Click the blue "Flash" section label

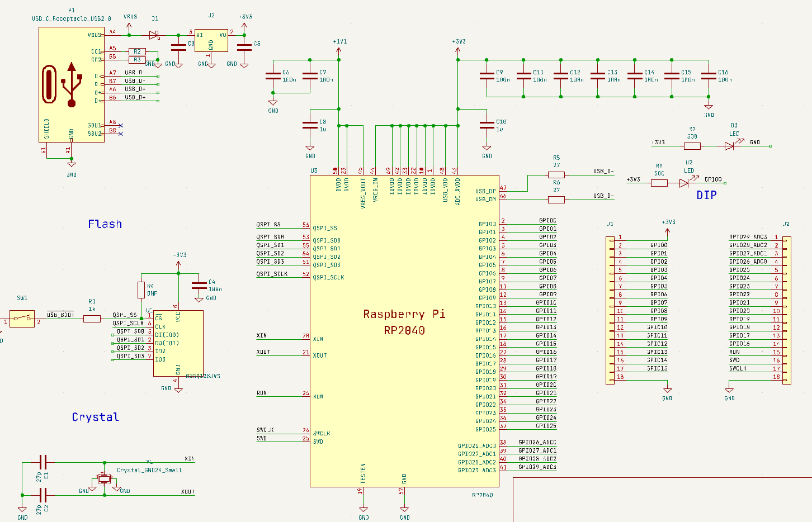[105, 224]
